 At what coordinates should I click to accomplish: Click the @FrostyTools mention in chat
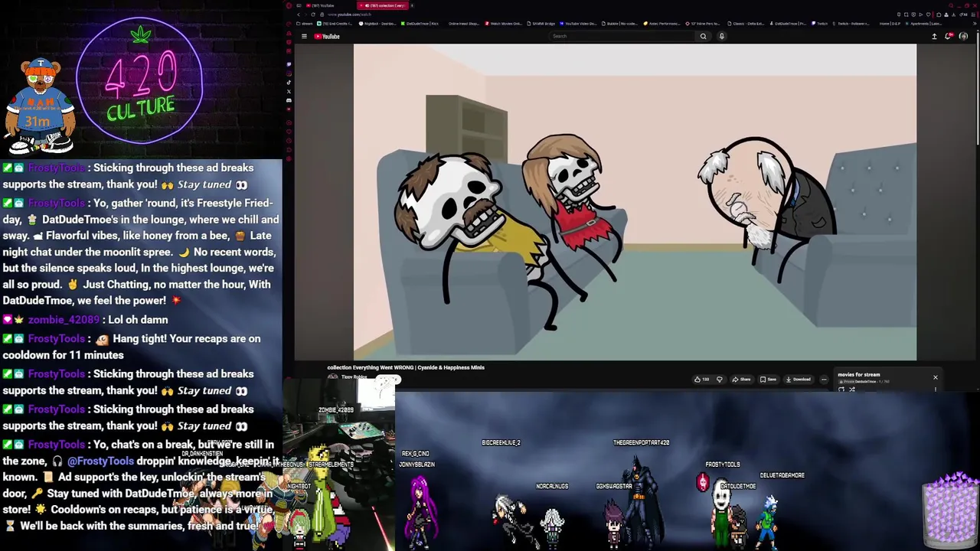pos(100,461)
